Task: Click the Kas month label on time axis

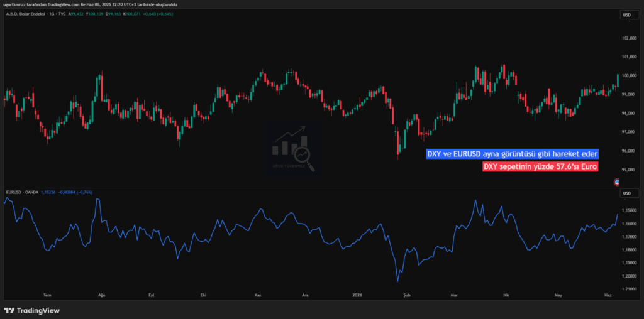Action: tap(258, 295)
